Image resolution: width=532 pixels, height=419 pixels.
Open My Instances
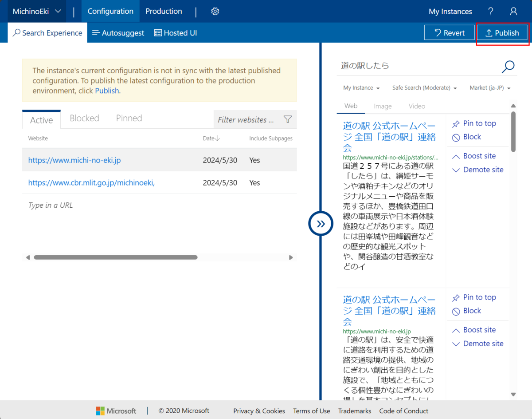450,12
